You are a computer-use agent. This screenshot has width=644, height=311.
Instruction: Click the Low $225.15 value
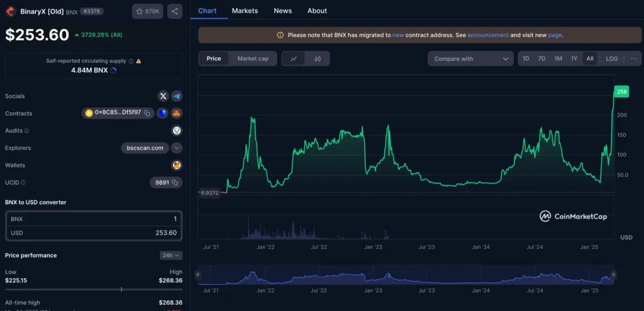tap(16, 281)
